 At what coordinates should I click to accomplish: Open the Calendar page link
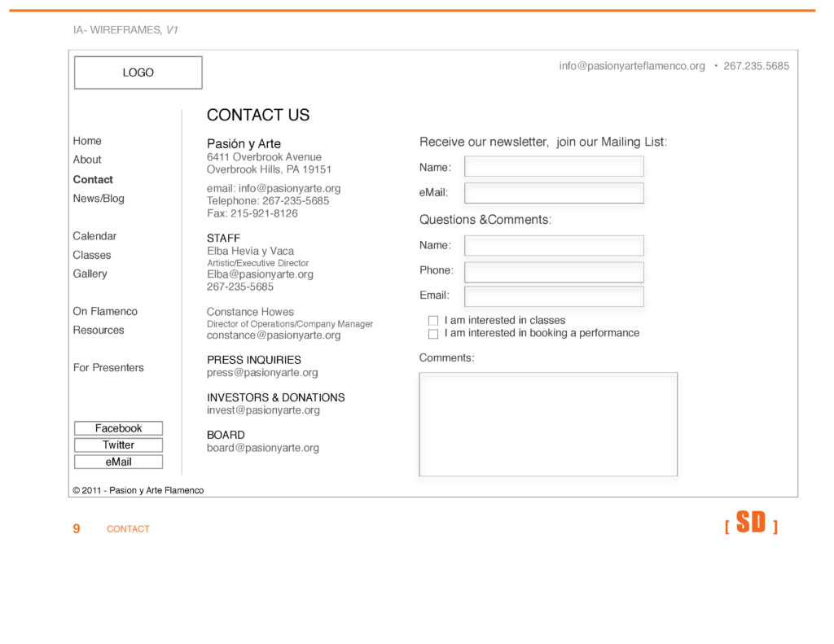[94, 236]
